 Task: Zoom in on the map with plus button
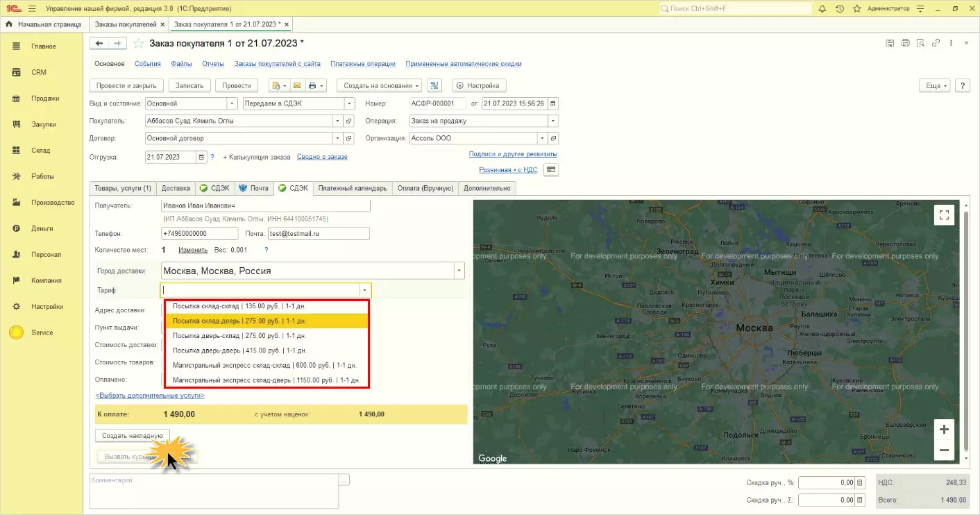944,430
